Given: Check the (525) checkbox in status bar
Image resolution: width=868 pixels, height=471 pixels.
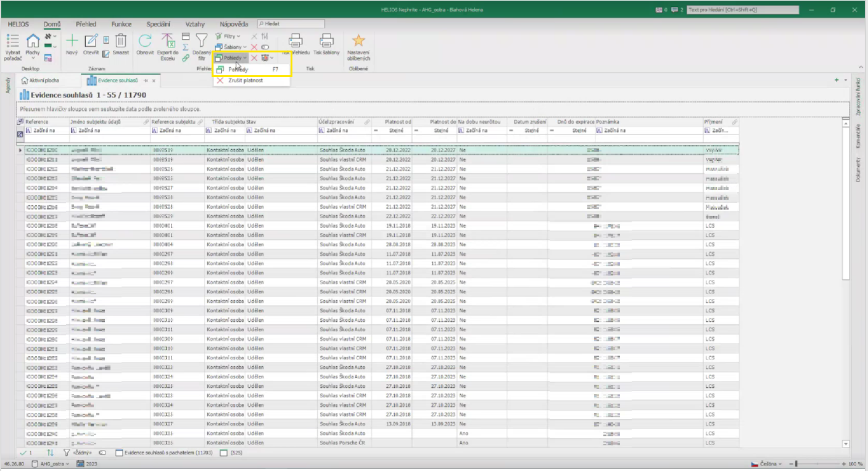Looking at the screenshot, I should (224, 453).
